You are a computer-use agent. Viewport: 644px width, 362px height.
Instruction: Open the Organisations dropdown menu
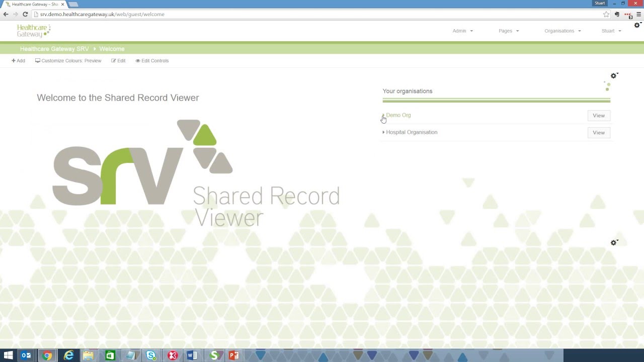coord(562,31)
